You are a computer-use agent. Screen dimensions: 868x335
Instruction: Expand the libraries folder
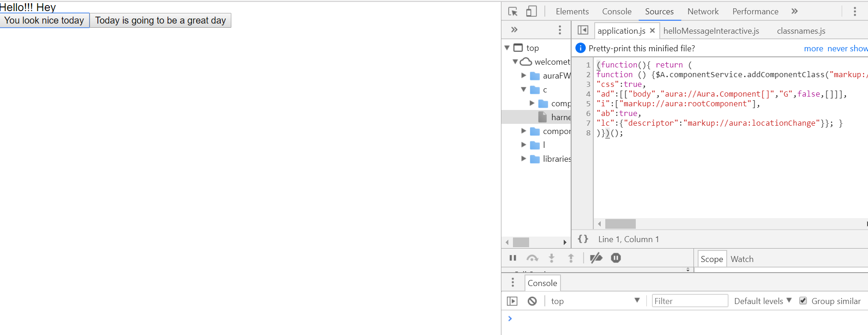[524, 158]
